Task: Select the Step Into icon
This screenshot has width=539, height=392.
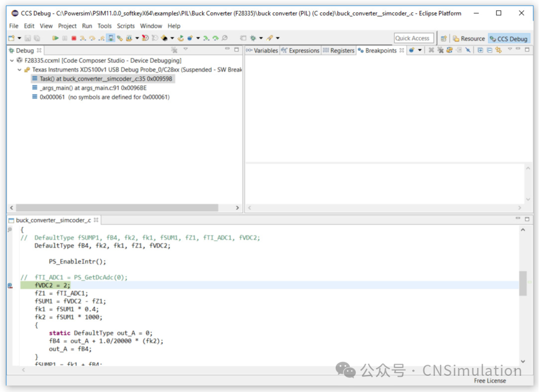Action: (83, 38)
